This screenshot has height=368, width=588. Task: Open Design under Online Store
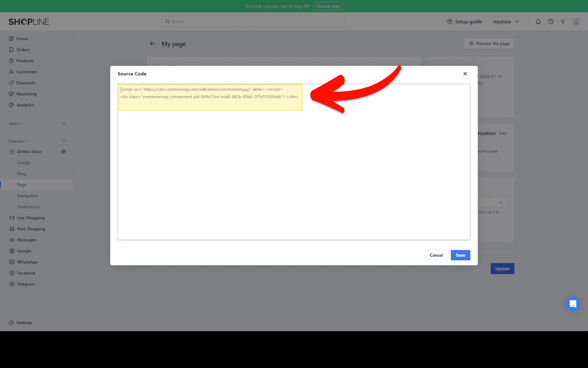click(24, 163)
